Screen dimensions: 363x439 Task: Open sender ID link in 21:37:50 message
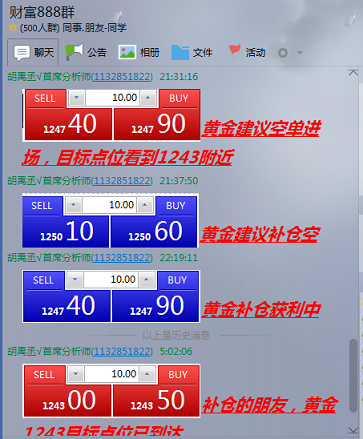click(122, 181)
